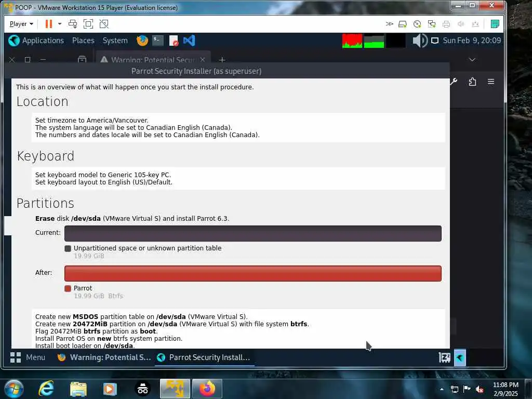This screenshot has width=532, height=399.
Task: Select the Warning: Potential Security browser tab
Action: 153,59
